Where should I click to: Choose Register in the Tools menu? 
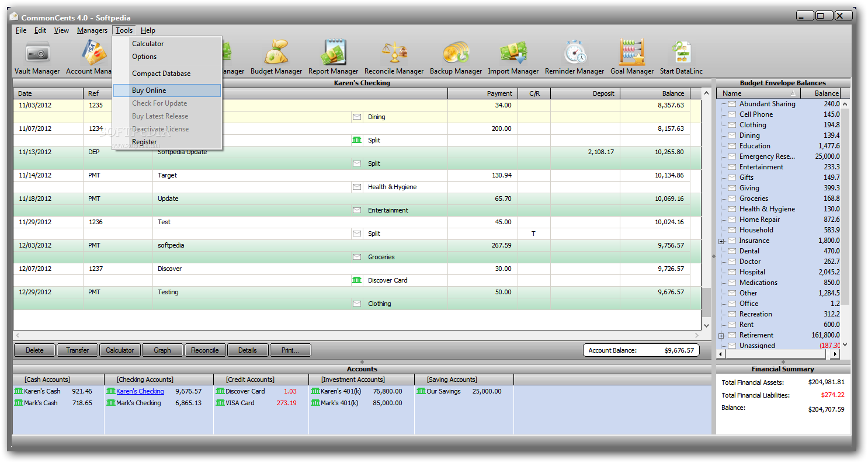tap(167, 142)
